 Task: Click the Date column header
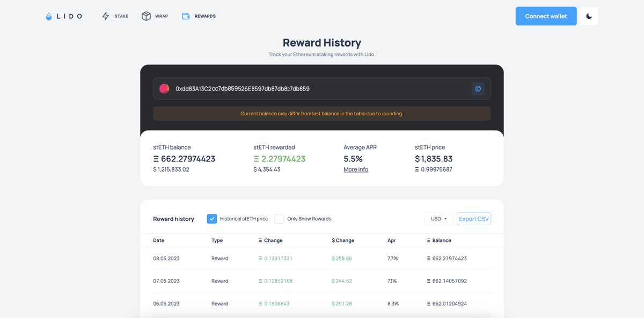click(x=159, y=240)
